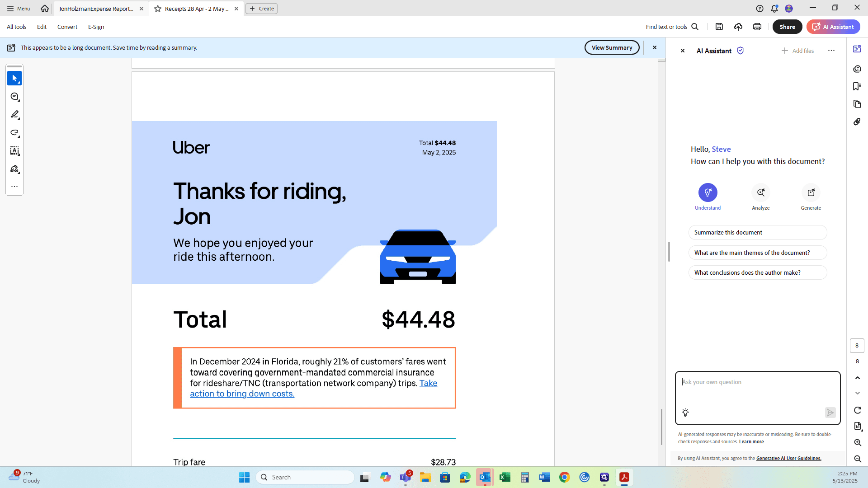Click What conclusions does the author make
Image resolution: width=868 pixels, height=488 pixels.
[758, 272]
